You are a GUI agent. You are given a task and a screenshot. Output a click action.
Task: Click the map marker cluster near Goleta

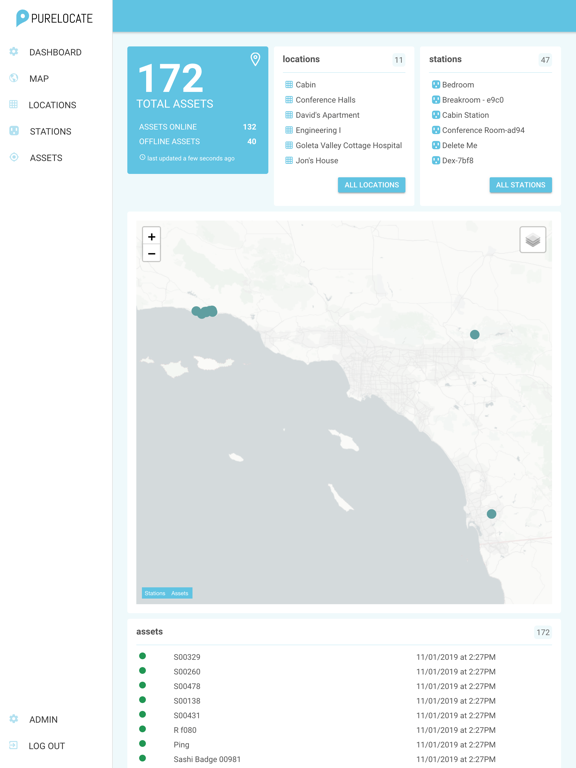click(x=204, y=312)
